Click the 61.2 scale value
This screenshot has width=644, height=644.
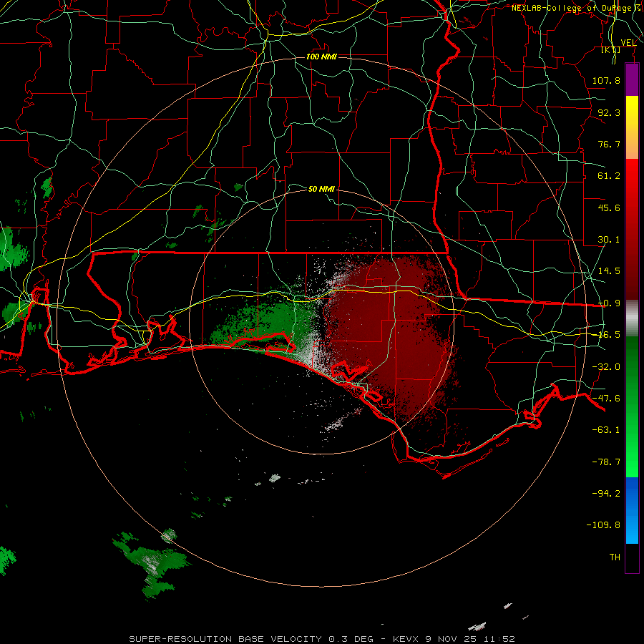(x=609, y=176)
